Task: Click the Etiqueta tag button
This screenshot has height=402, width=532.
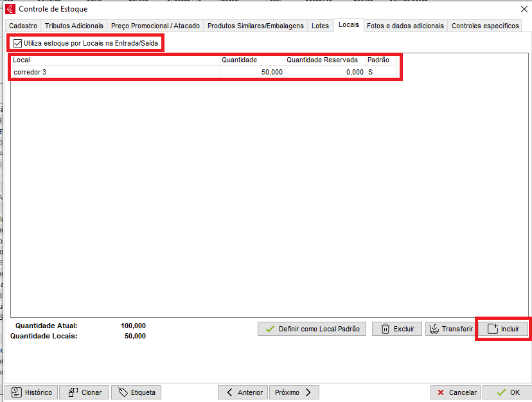Action: coord(136,392)
